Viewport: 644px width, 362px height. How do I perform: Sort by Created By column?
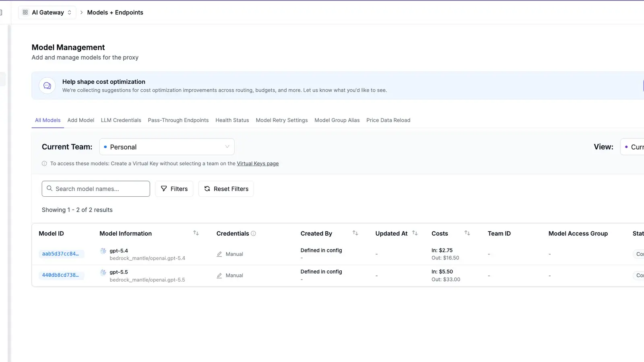coord(355,233)
